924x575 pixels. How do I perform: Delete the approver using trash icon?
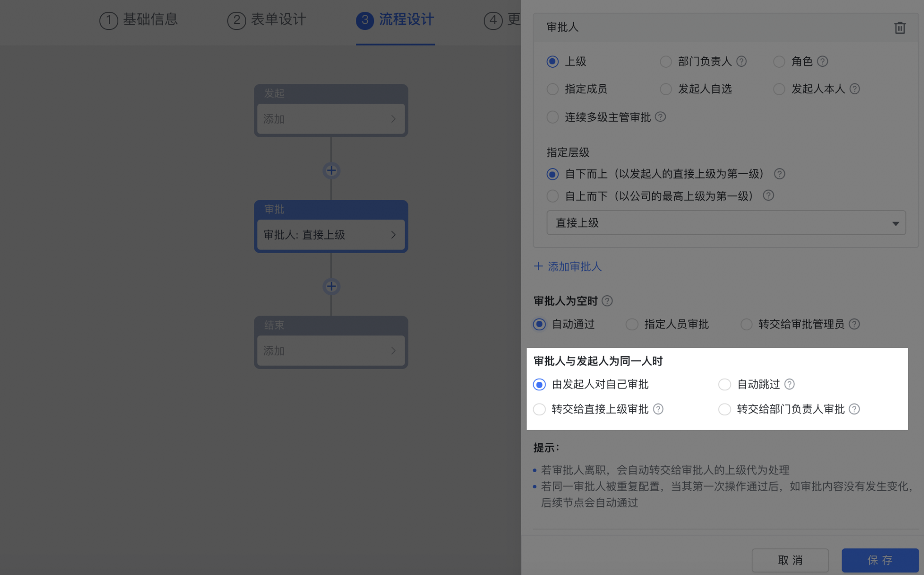[899, 28]
